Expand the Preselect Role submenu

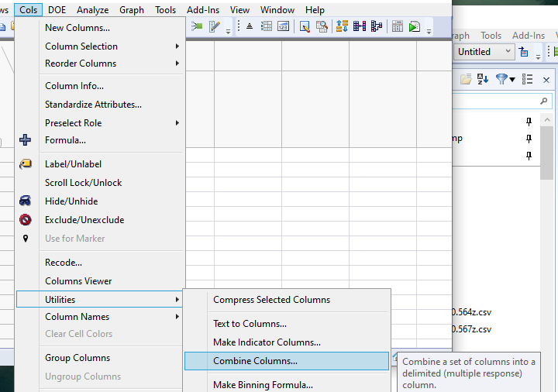click(x=100, y=123)
